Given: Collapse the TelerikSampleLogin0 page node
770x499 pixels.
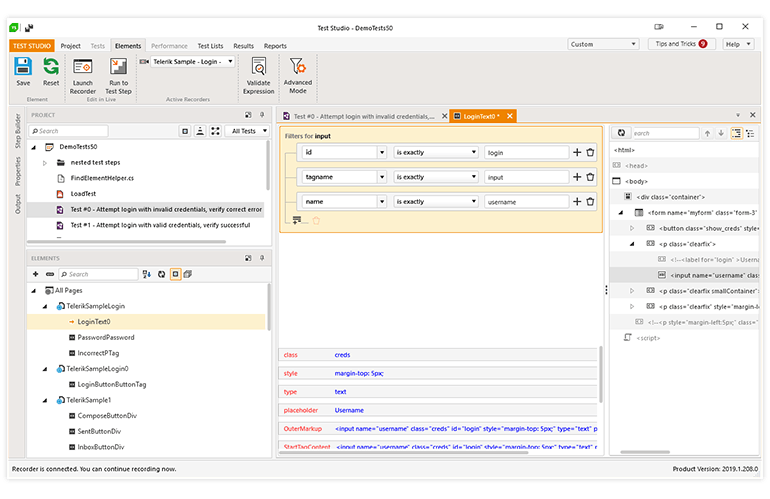Looking at the screenshot, I should (x=45, y=369).
